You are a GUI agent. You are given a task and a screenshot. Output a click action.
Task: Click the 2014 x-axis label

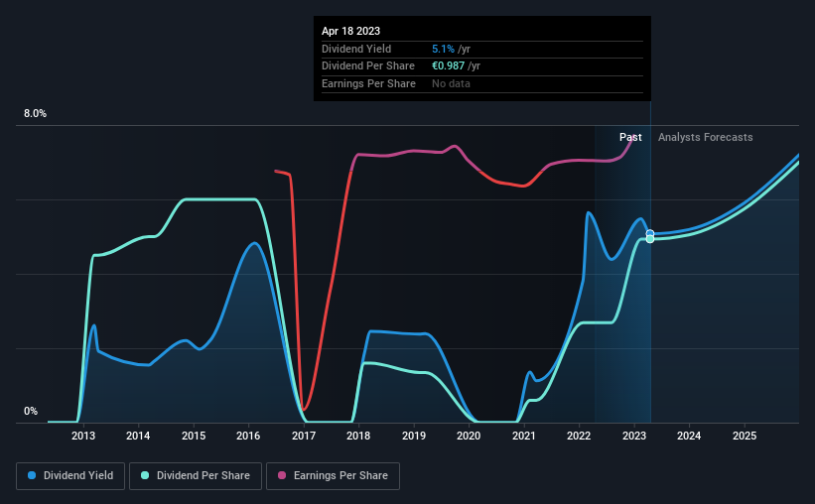pyautogui.click(x=138, y=436)
